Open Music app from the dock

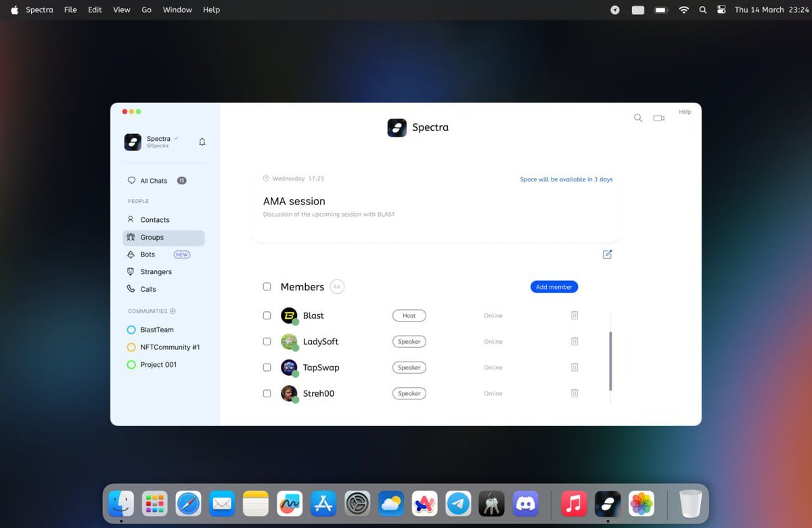coord(574,504)
